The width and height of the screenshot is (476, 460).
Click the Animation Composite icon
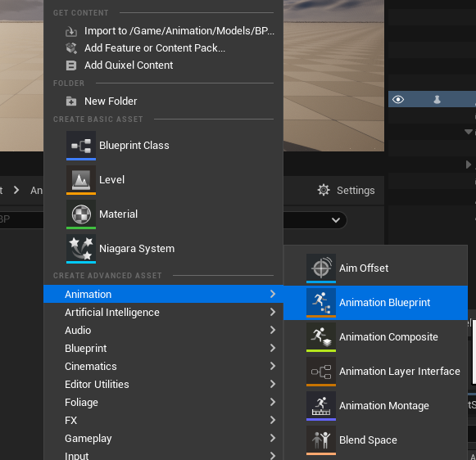(x=321, y=337)
